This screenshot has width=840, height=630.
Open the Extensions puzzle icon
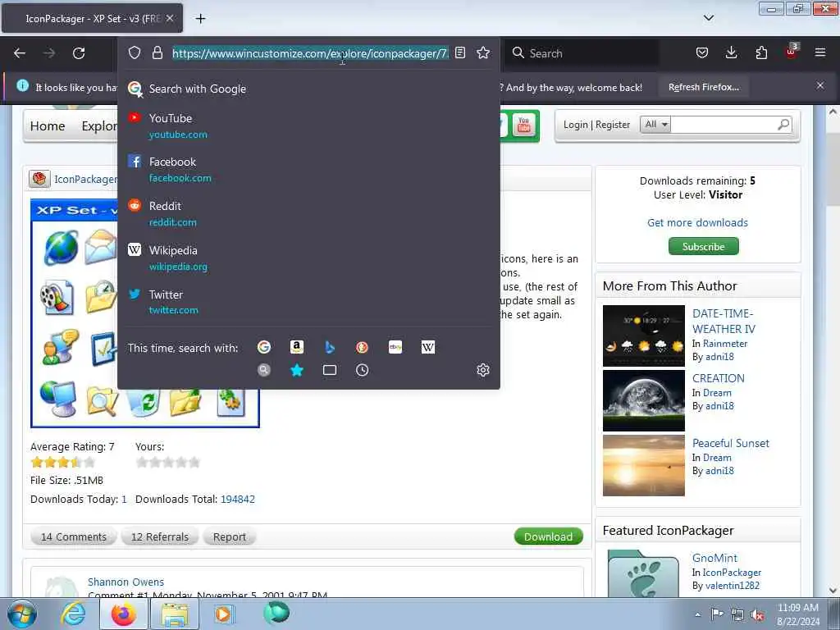click(x=761, y=52)
